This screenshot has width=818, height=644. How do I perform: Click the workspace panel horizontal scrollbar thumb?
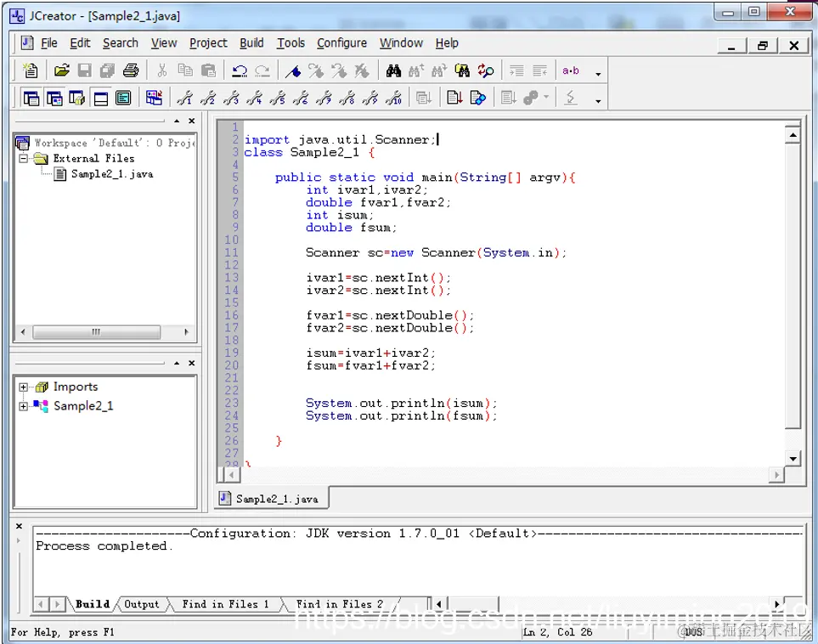pyautogui.click(x=97, y=332)
